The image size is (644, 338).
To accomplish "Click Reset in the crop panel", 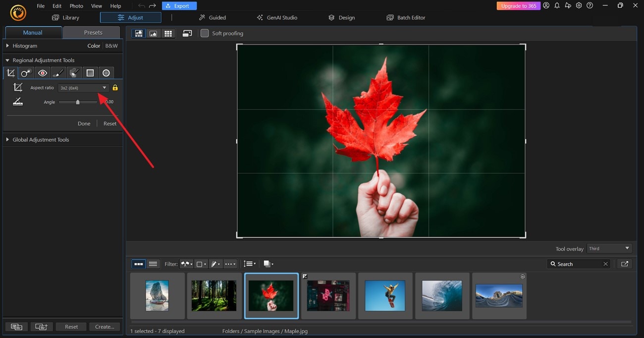I will pos(110,123).
